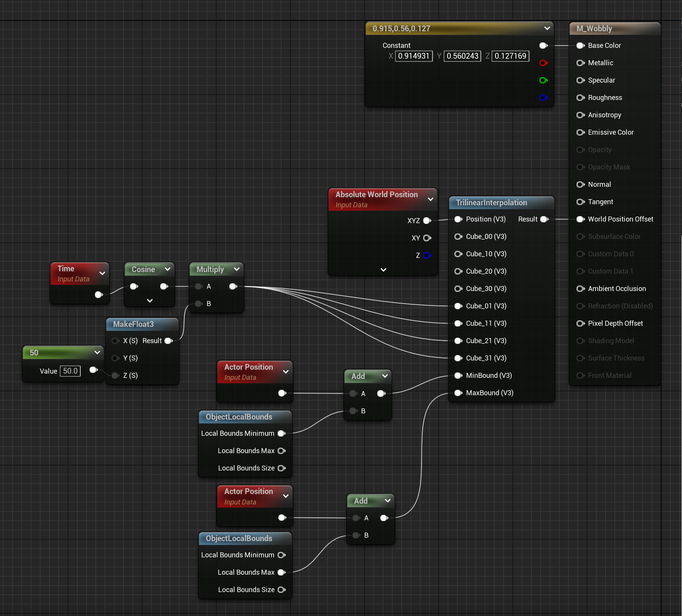Click the Emissive Color input pin
Viewport: 682px width, 616px height.
[580, 132]
